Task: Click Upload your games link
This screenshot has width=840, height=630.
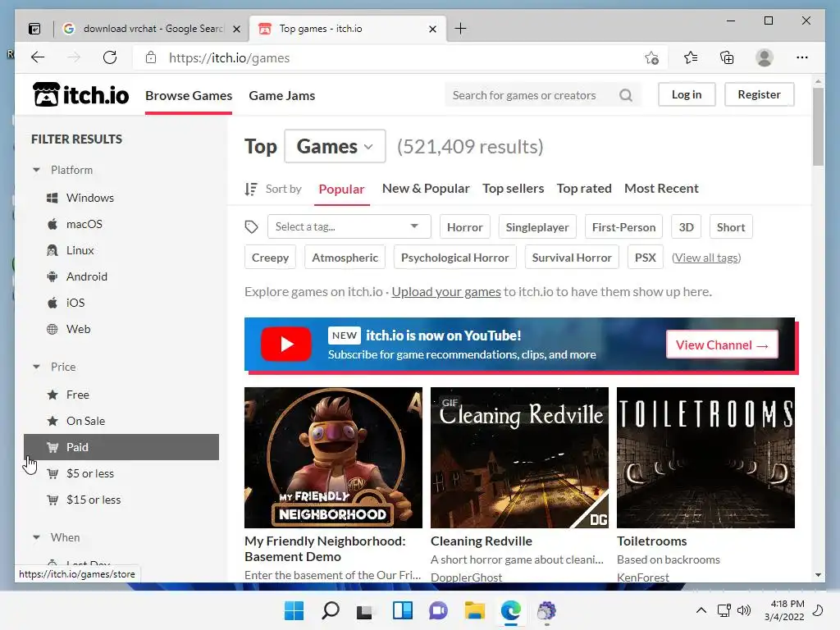Action: (x=446, y=292)
